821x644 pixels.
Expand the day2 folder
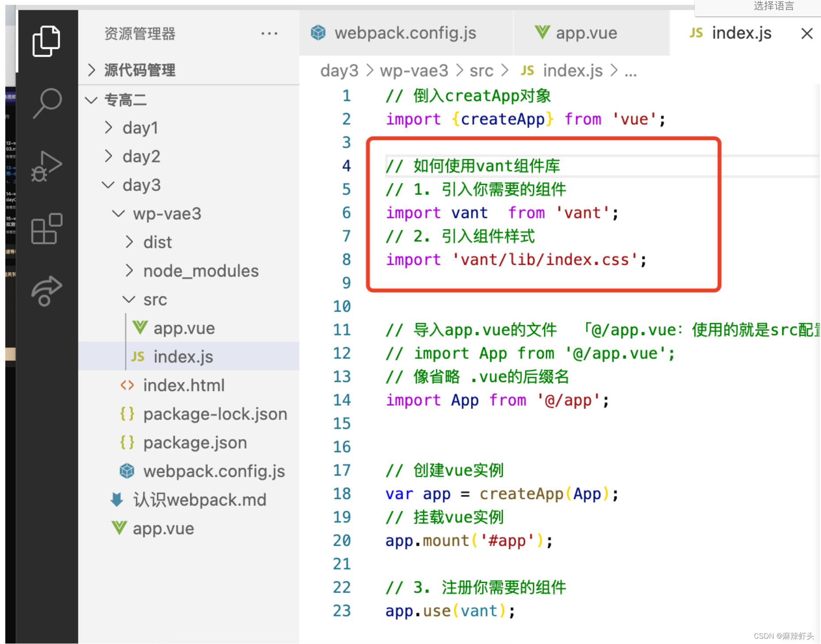pos(189,156)
